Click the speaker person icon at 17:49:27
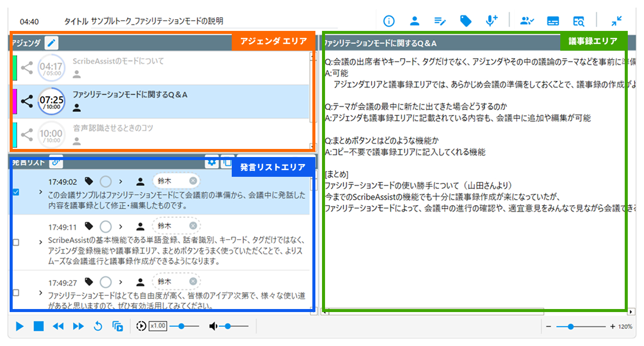This screenshot has height=346, width=644. tap(140, 282)
